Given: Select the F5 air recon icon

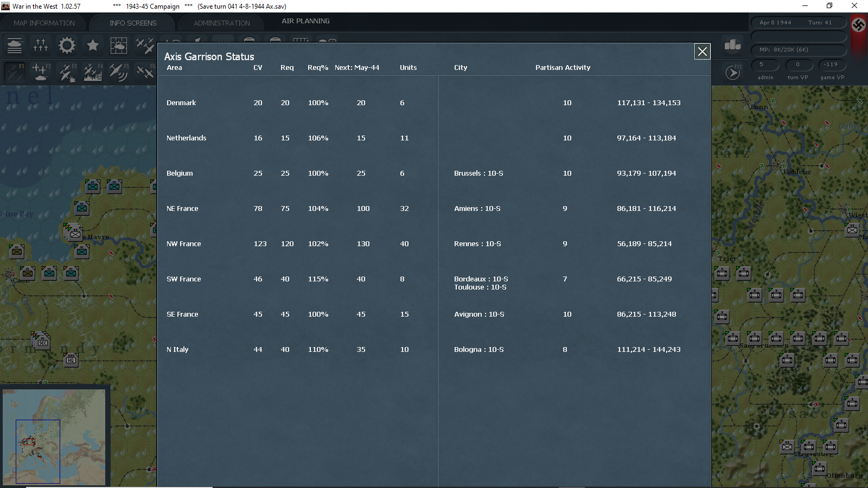Looking at the screenshot, I should 118,72.
